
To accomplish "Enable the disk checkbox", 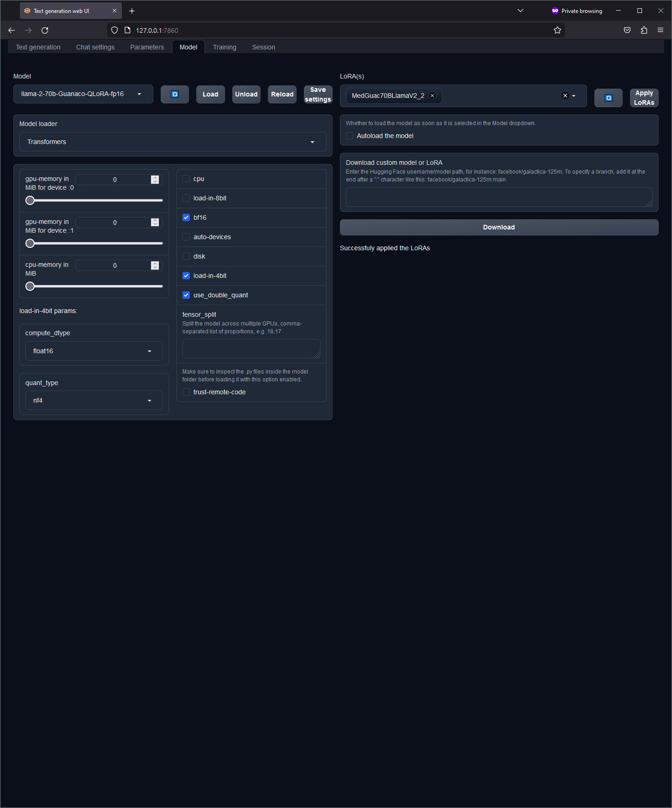I will click(186, 256).
